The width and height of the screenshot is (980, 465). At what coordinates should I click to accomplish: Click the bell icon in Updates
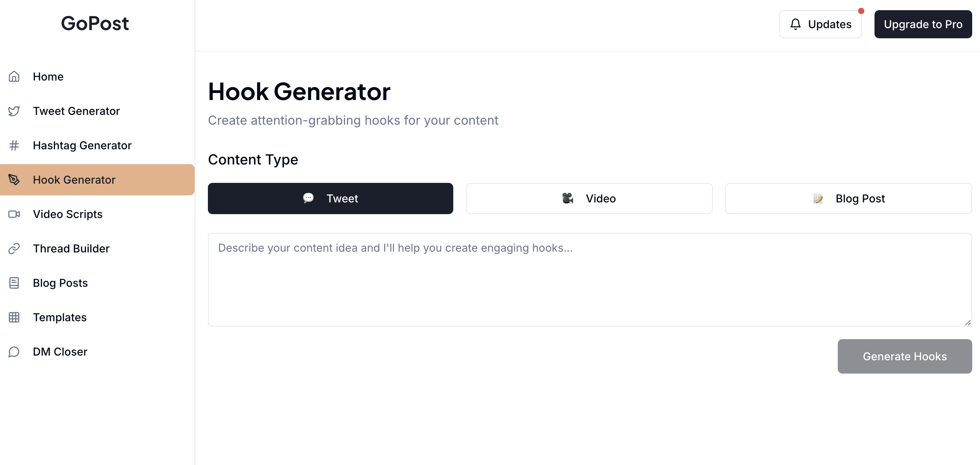[796, 24]
